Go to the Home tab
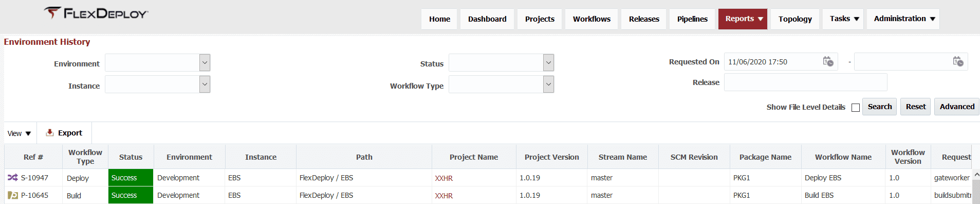 pos(439,19)
